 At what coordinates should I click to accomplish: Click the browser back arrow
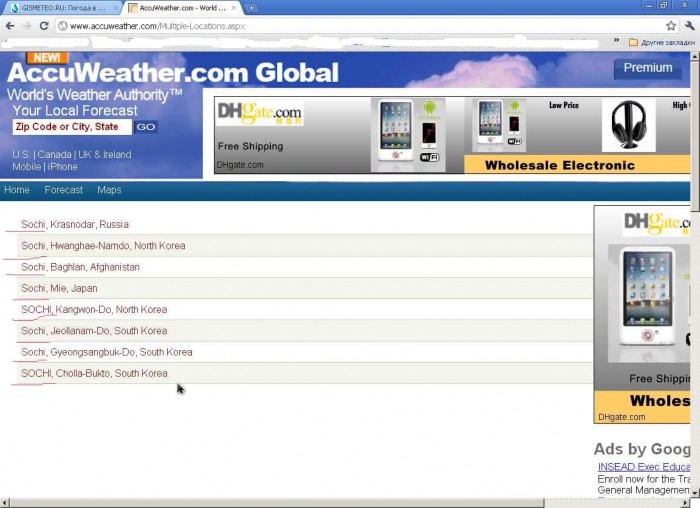[10, 25]
